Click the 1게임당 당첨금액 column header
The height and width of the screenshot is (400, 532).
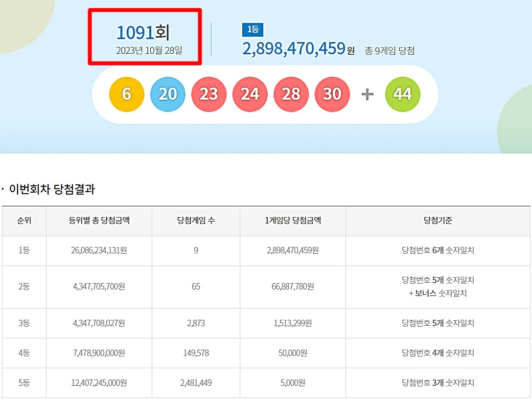coord(293,221)
